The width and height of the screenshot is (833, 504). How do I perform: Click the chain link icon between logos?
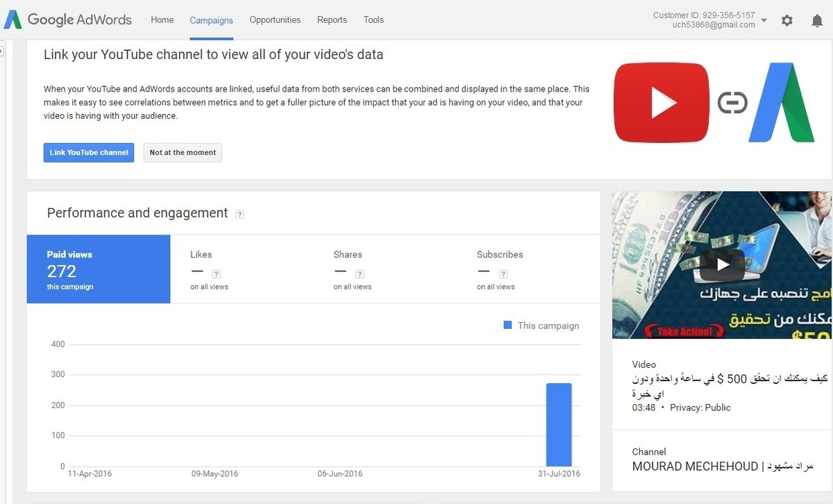pos(732,103)
